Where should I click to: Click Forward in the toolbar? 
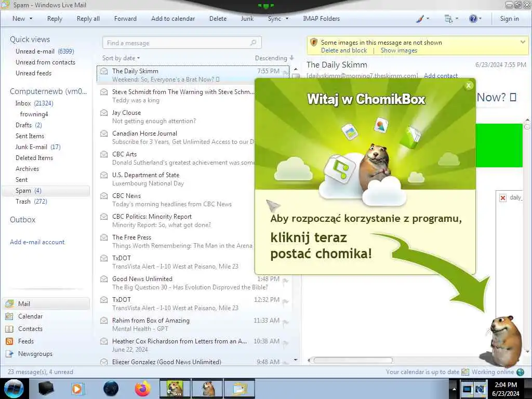point(125,19)
